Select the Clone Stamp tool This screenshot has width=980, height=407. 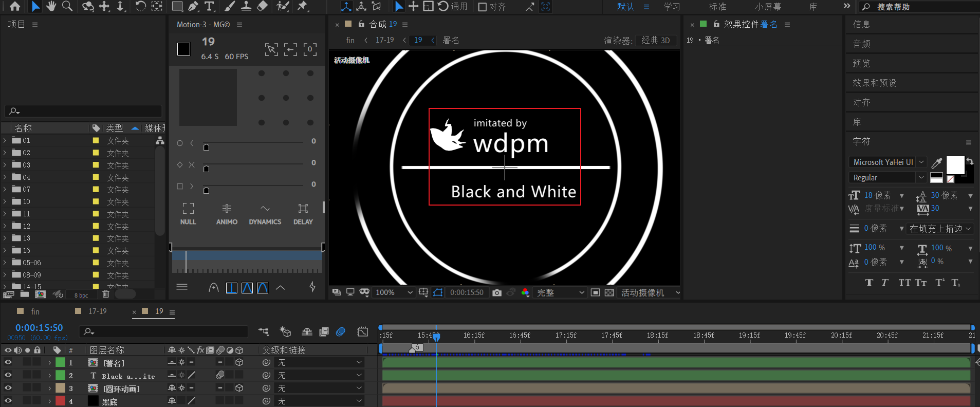tap(246, 6)
